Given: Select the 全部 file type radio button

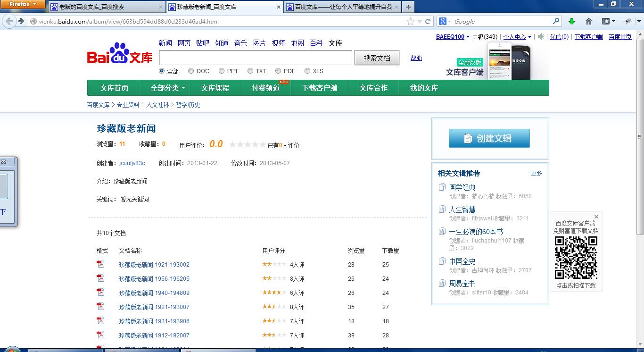Looking at the screenshot, I should click(162, 71).
